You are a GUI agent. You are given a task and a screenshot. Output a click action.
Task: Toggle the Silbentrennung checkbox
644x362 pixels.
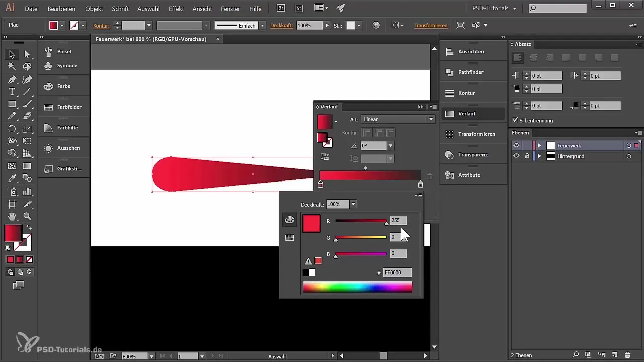click(515, 120)
